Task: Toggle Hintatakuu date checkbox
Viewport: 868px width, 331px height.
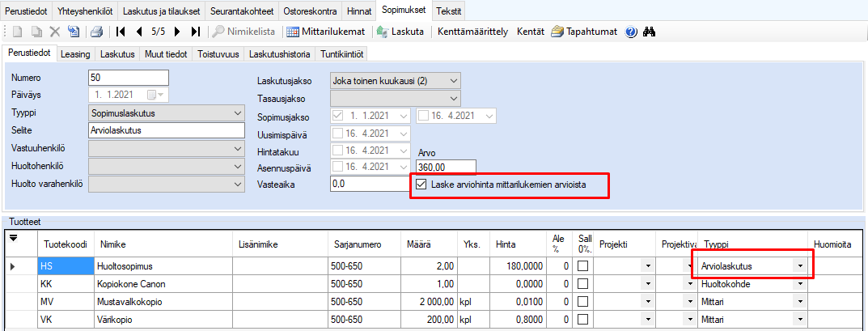Action: point(339,150)
